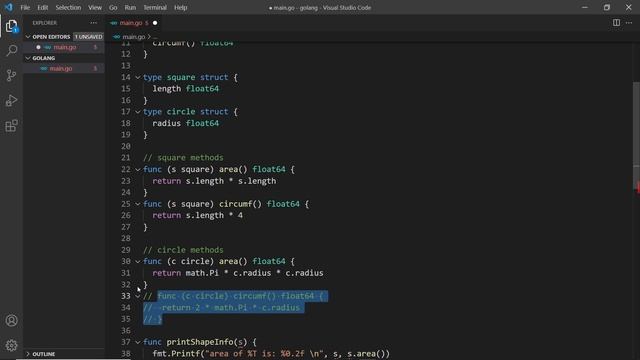
Task: Collapse the GOLANG folder section
Action: [28, 58]
